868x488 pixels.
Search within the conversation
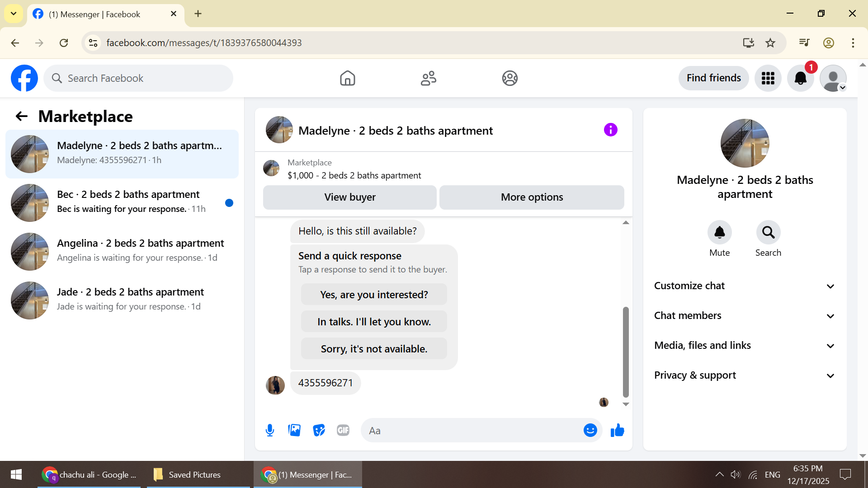768,233
